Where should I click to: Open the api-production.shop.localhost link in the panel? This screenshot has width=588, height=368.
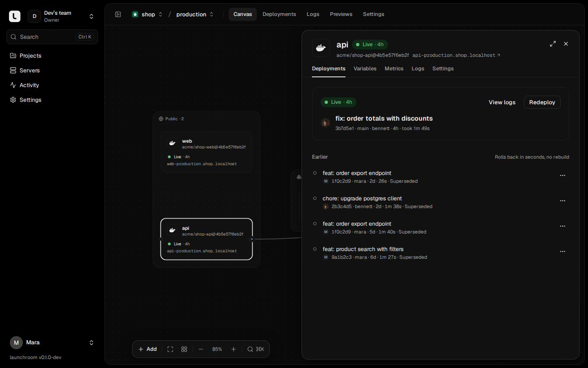click(x=456, y=55)
